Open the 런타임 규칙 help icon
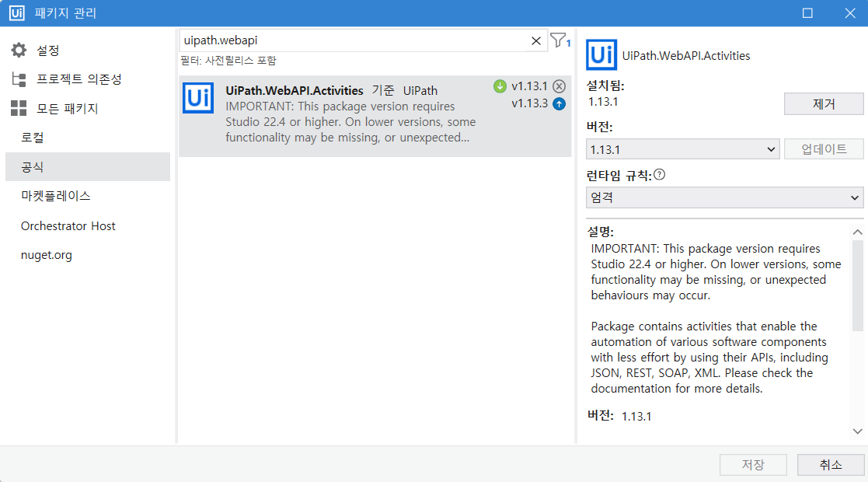This screenshot has height=482, width=868. pos(659,174)
